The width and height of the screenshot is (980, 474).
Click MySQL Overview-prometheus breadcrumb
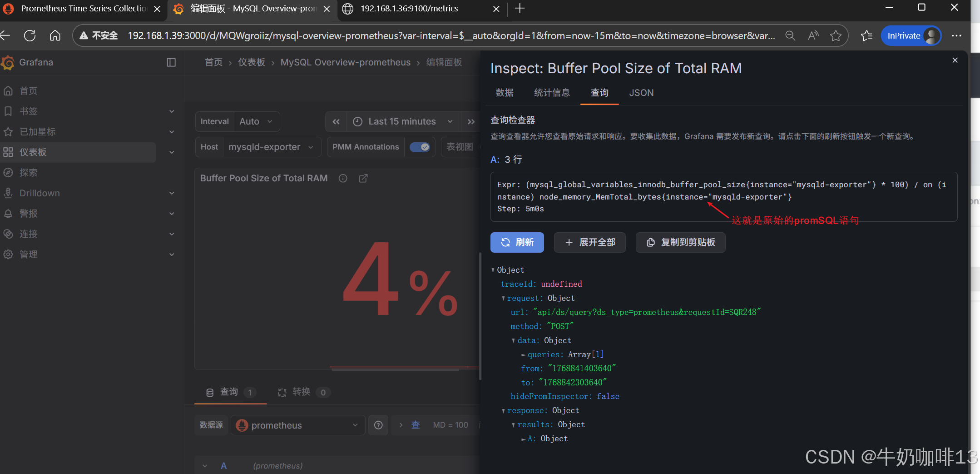coord(345,62)
